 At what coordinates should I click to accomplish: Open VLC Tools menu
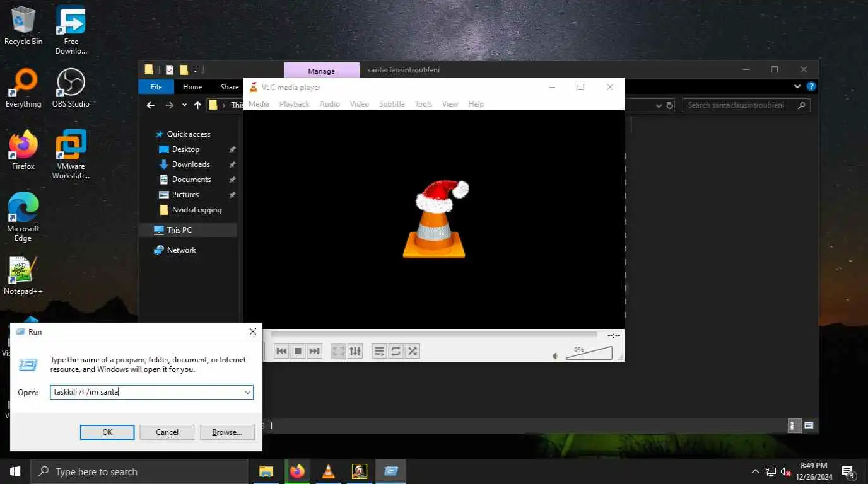coord(423,104)
